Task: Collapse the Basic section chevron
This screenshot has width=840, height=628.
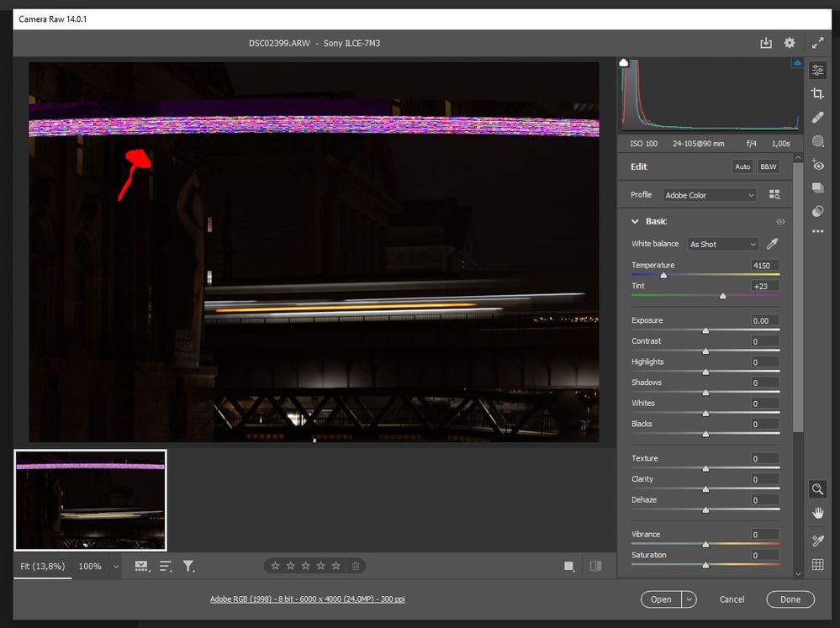Action: (x=635, y=221)
